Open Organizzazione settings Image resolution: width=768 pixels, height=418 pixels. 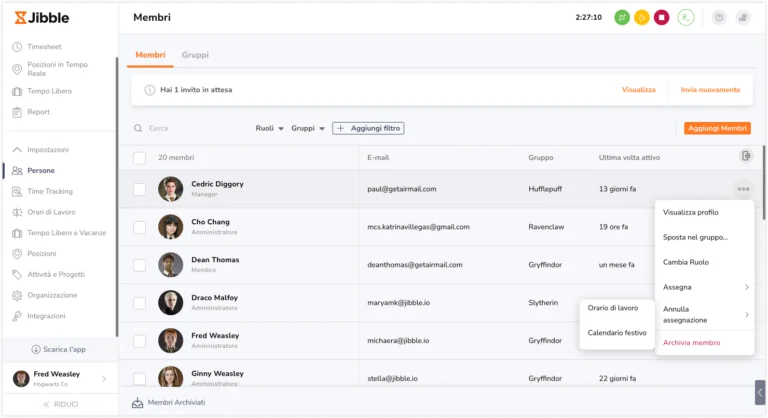[44, 295]
